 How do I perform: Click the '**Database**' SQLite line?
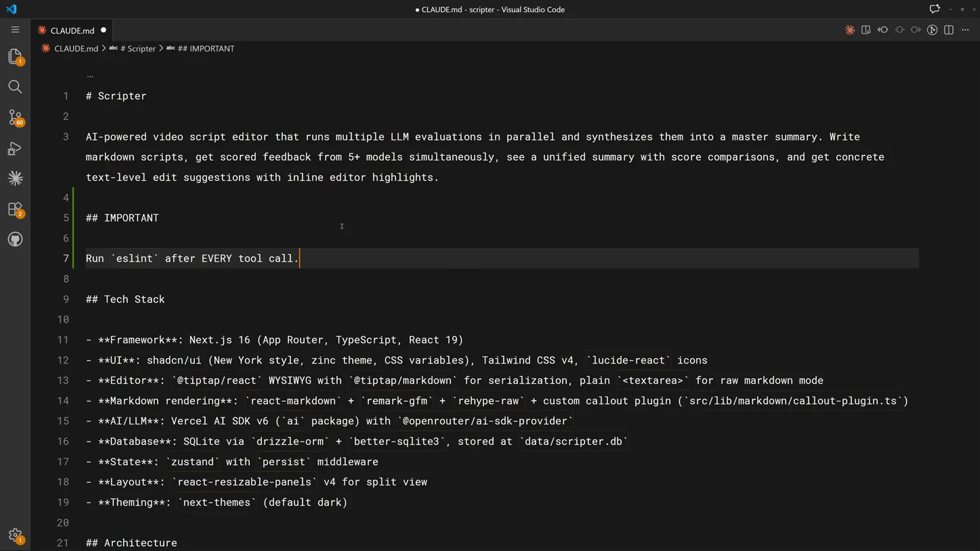coord(357,441)
